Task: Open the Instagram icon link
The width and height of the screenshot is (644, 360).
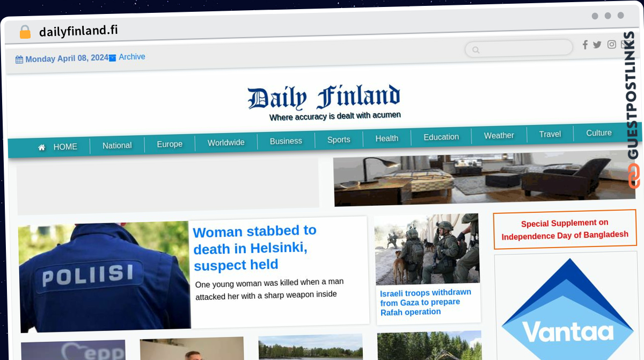Action: (x=612, y=44)
